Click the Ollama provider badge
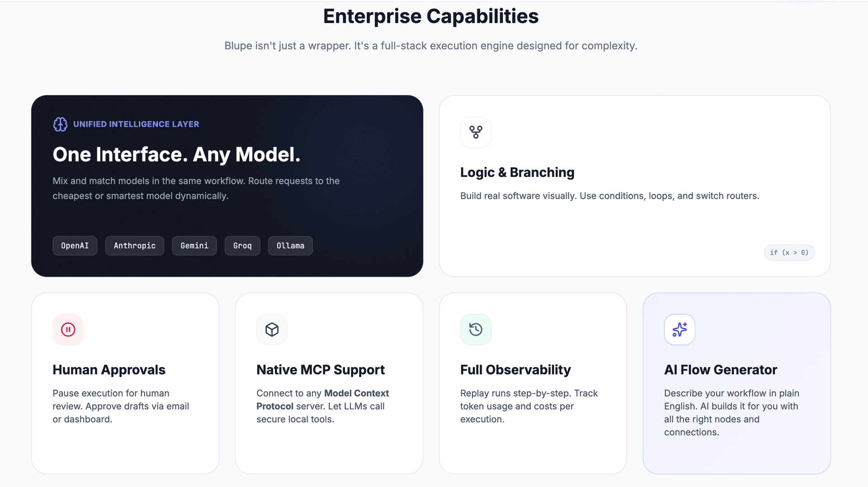The image size is (868, 487). click(290, 246)
